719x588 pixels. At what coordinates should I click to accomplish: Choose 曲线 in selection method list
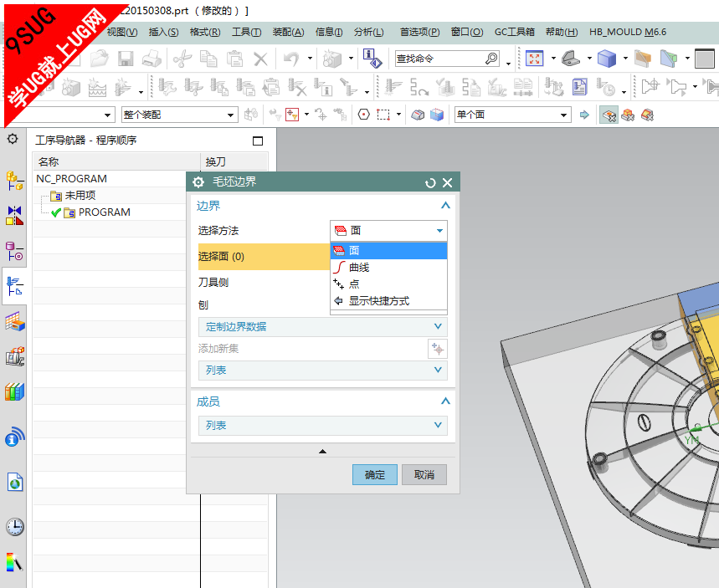[x=388, y=267]
